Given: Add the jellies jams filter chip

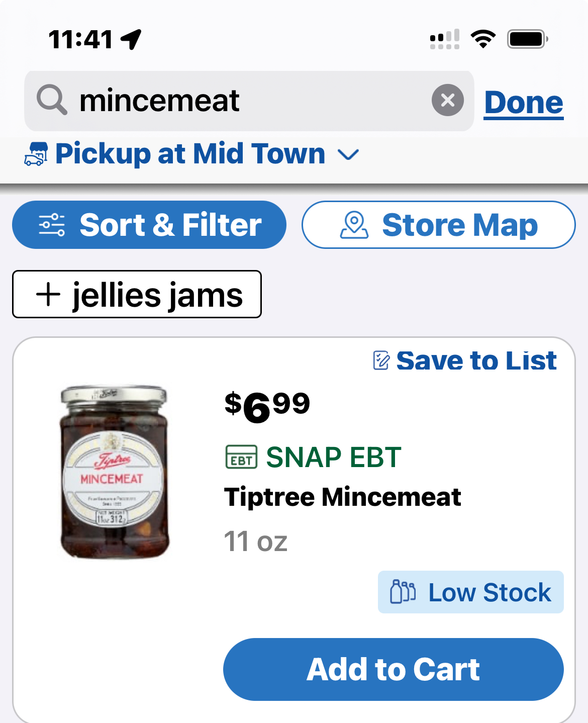Looking at the screenshot, I should pos(137,294).
